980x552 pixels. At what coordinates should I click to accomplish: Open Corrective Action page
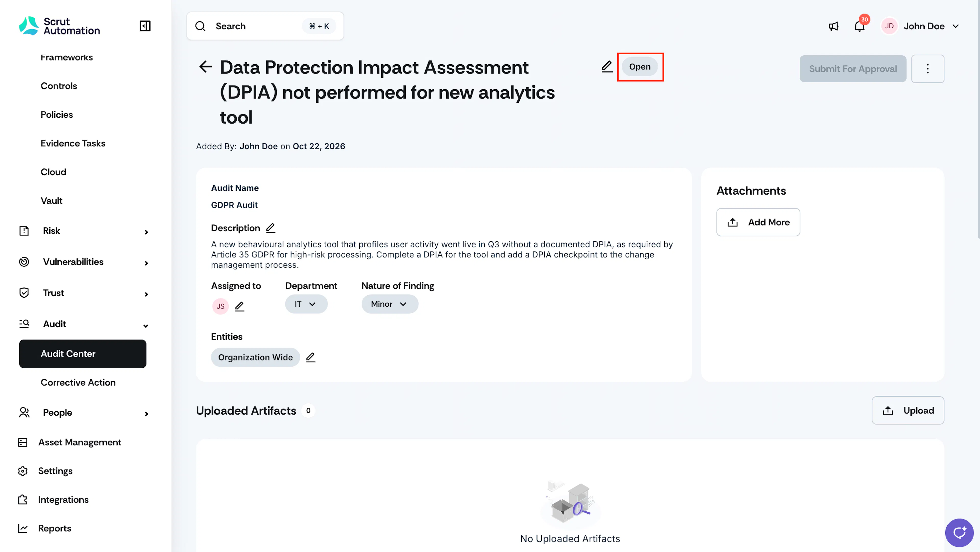click(78, 382)
